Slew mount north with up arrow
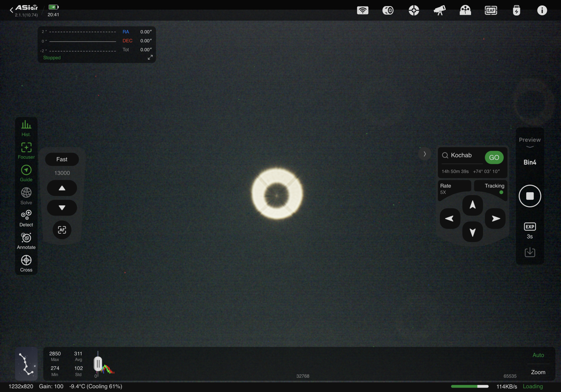This screenshot has height=392, width=561. tap(472, 205)
